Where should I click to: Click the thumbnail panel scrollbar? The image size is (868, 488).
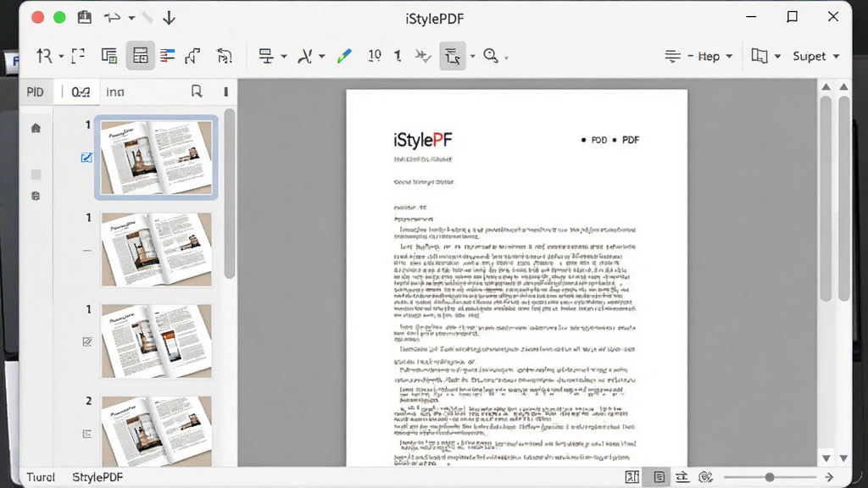tap(230, 194)
